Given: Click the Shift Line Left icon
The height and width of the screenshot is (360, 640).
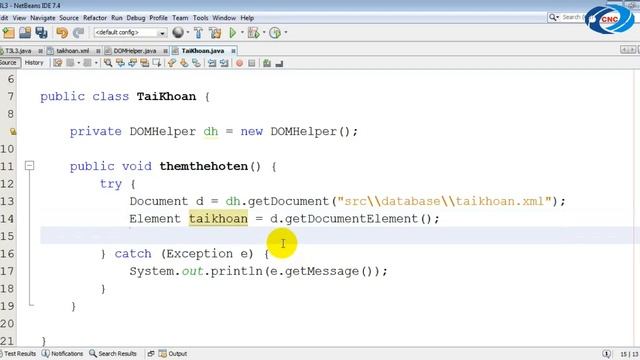Looking at the screenshot, I should 212,63.
